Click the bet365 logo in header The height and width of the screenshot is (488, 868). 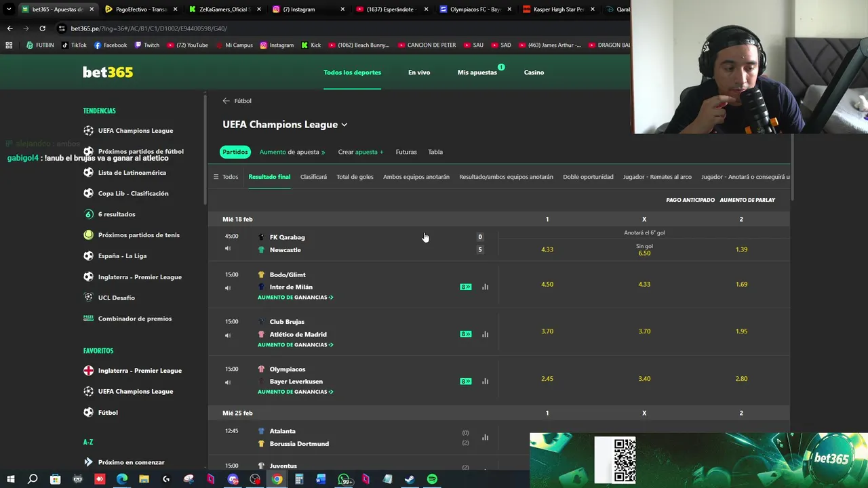click(108, 73)
